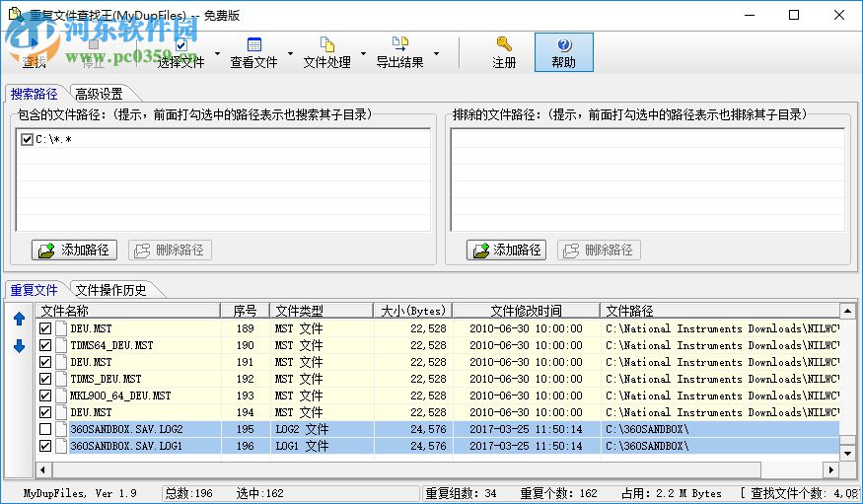The width and height of the screenshot is (863, 504).
Task: Switch to the 高级设置 tab
Action: 99,94
